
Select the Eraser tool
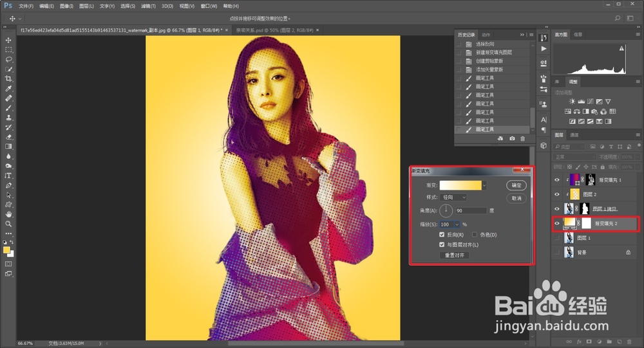(8, 137)
